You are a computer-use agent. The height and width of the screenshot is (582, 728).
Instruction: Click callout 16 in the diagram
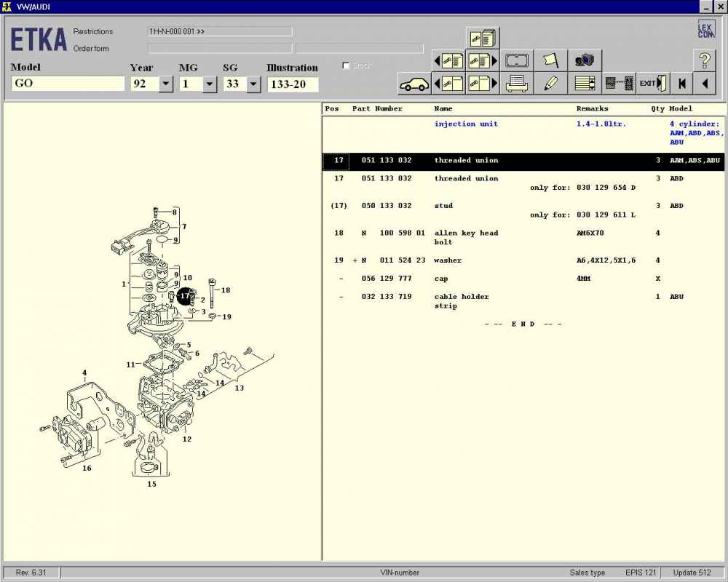(87, 469)
